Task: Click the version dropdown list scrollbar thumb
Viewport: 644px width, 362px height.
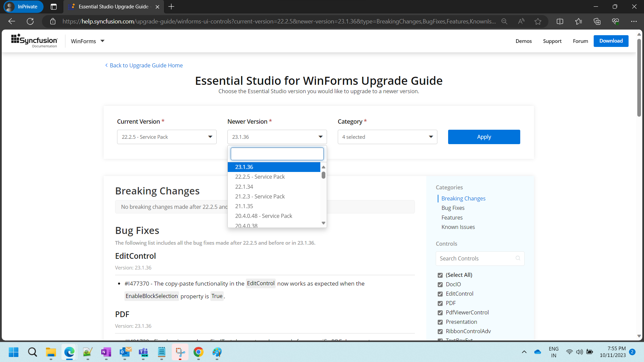Action: (323, 175)
